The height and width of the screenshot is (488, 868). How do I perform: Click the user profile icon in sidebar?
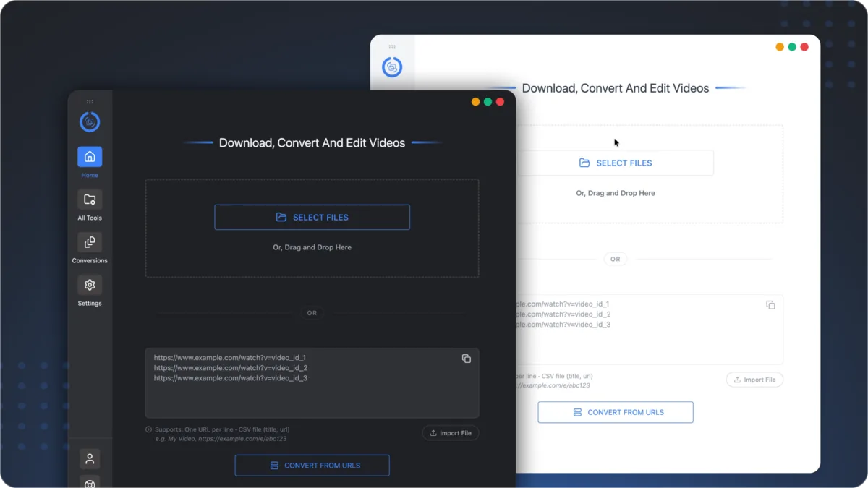point(90,458)
